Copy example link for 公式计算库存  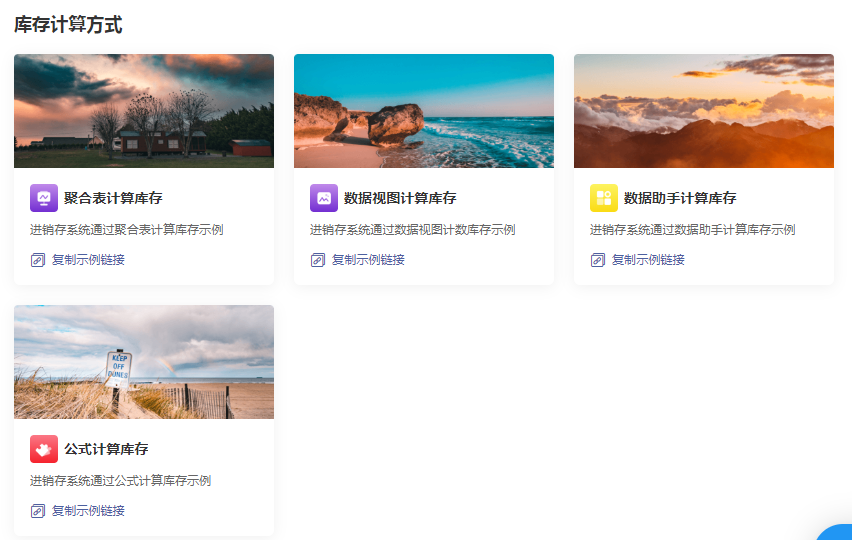[88, 511]
